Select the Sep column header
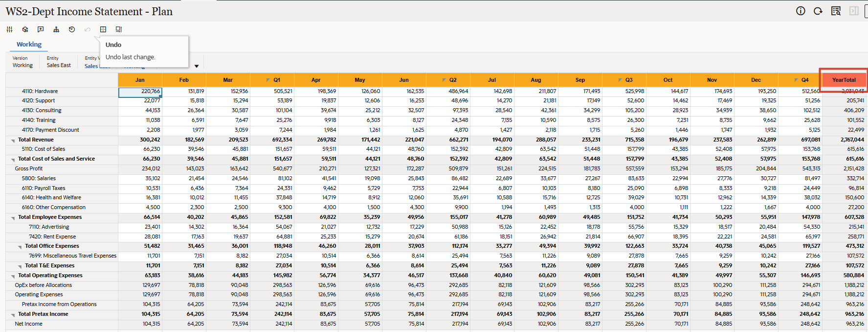The height and width of the screenshot is (332, 868). (x=580, y=80)
